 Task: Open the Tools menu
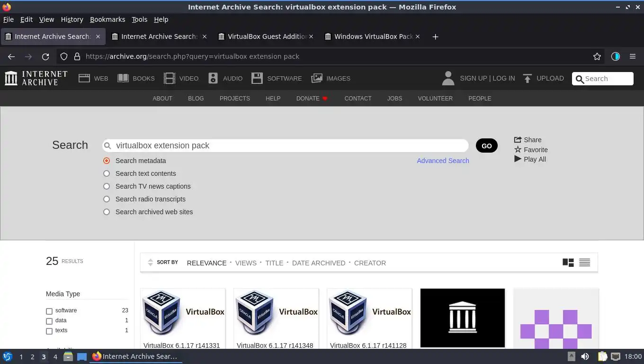pyautogui.click(x=140, y=19)
